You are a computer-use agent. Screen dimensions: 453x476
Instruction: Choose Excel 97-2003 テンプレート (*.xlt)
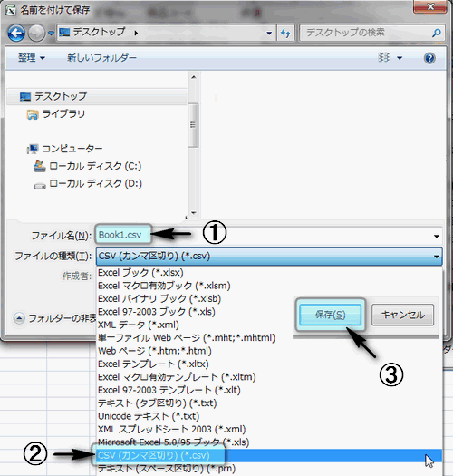[x=269, y=390]
